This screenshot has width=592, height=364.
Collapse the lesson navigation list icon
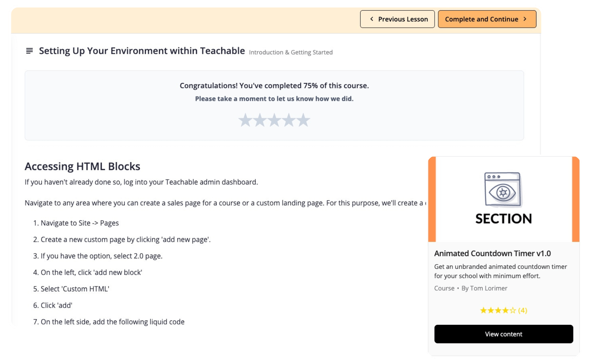29,51
